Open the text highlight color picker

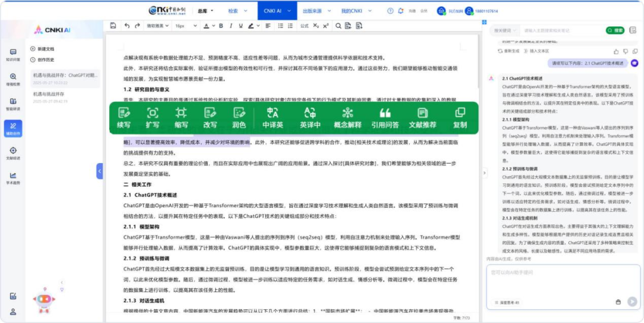click(251, 26)
